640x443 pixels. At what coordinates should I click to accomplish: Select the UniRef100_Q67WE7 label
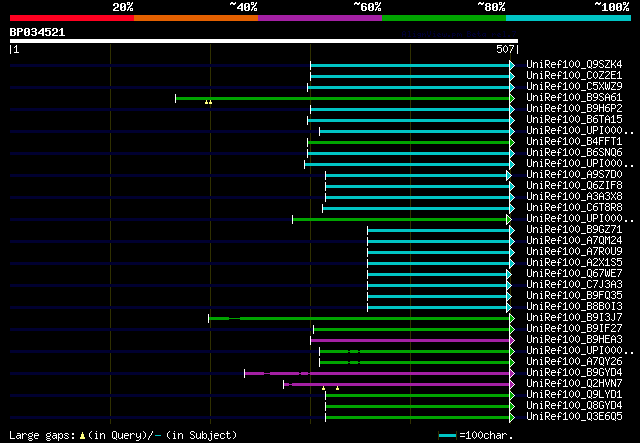click(x=574, y=274)
